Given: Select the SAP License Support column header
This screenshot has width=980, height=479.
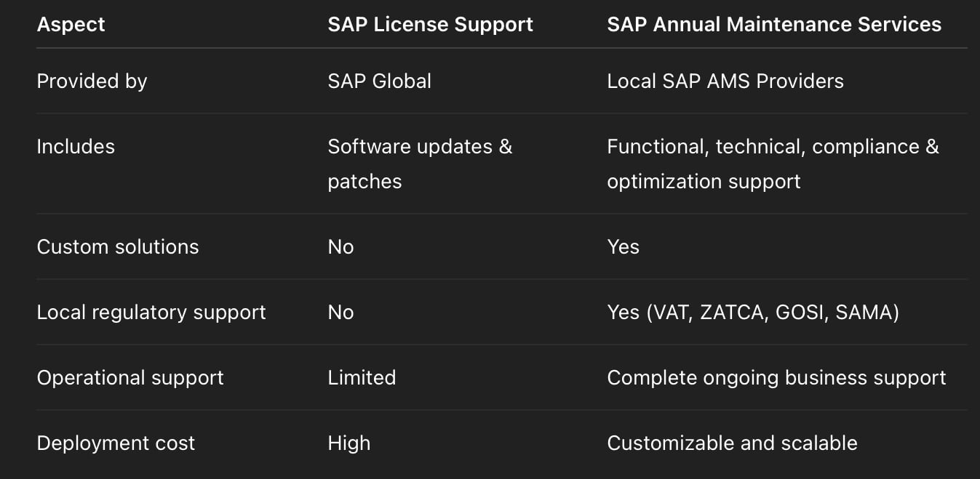Looking at the screenshot, I should 430,25.
